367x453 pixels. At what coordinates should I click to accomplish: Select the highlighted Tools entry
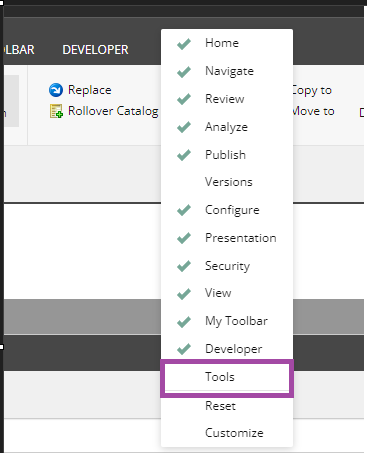tap(227, 377)
